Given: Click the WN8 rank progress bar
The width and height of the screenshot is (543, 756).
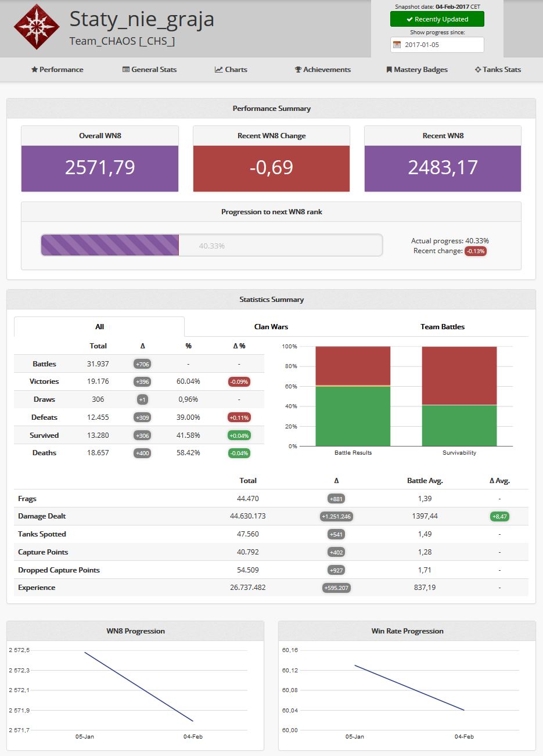Looking at the screenshot, I should click(x=211, y=246).
